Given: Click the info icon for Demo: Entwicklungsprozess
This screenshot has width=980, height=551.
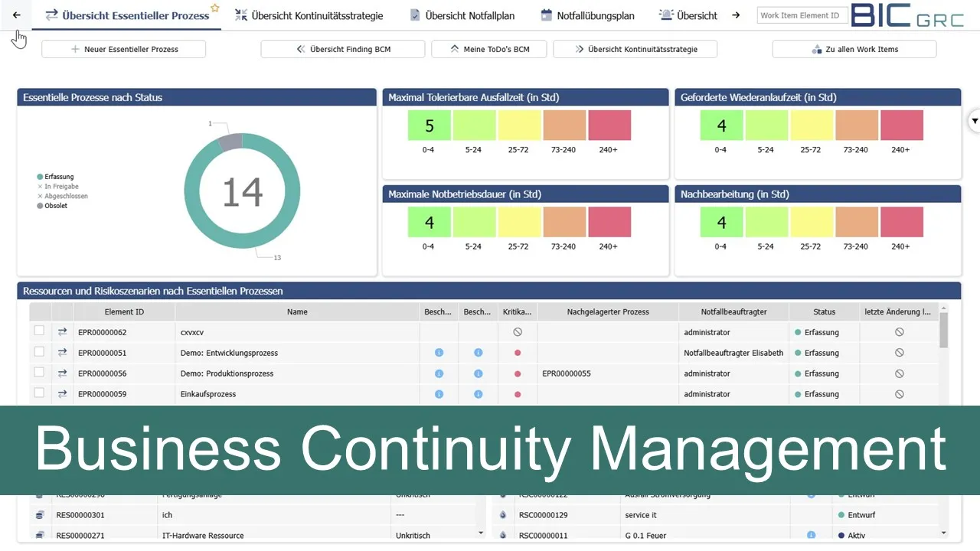Looking at the screenshot, I should point(439,352).
